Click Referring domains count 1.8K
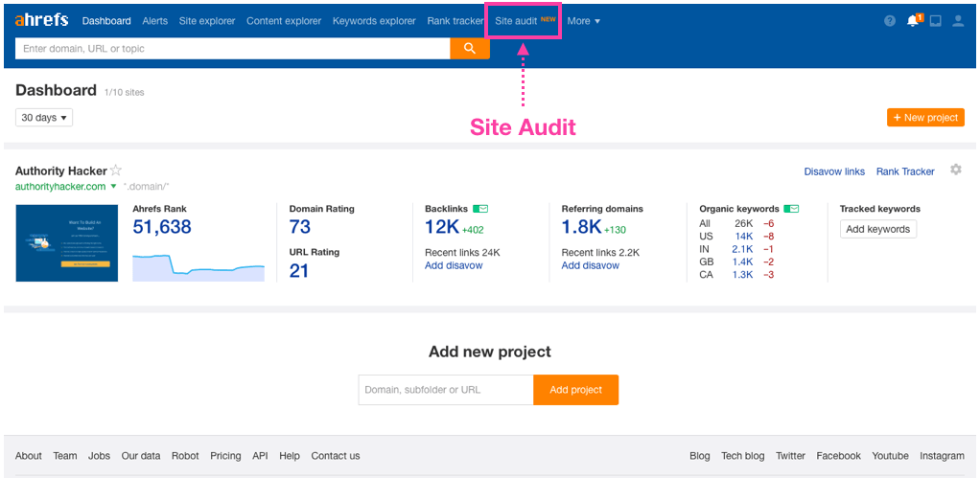980x478 pixels. coord(581,227)
